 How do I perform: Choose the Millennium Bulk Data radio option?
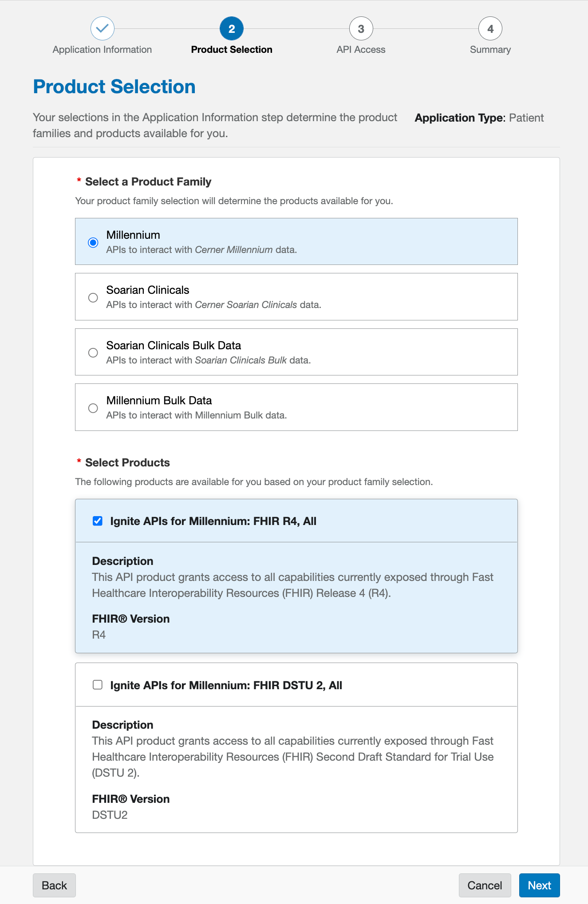[93, 408]
